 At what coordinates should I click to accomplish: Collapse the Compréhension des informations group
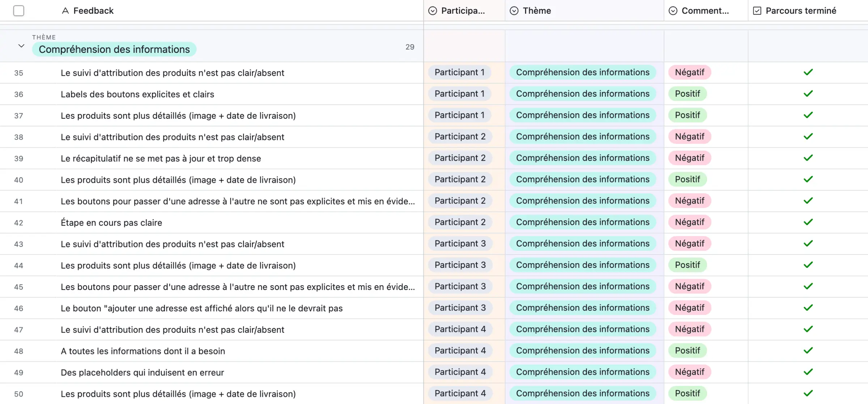point(21,46)
